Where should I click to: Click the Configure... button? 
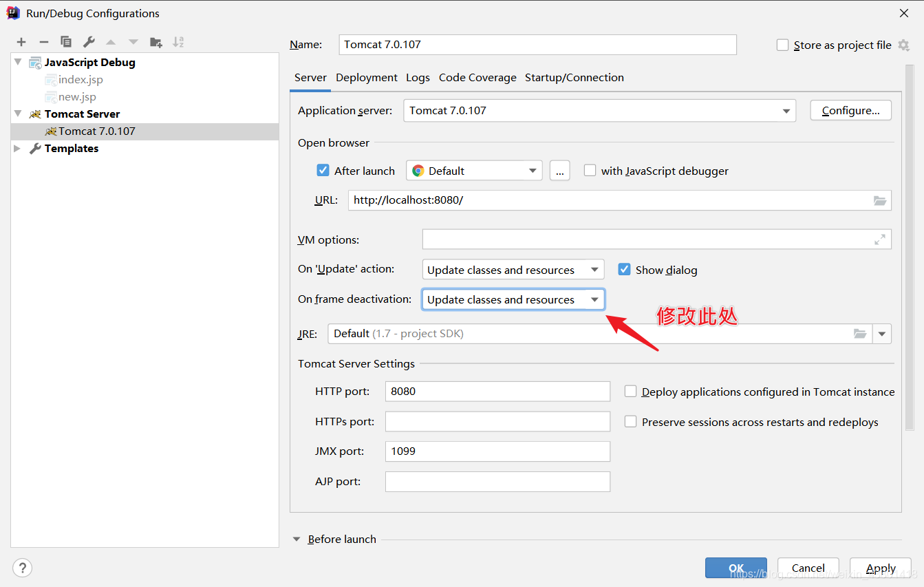pos(850,111)
